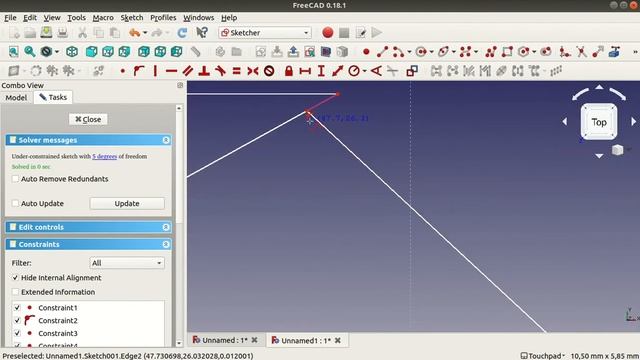Select the Circle creation tool
This screenshot has width=640, height=360.
point(421,52)
